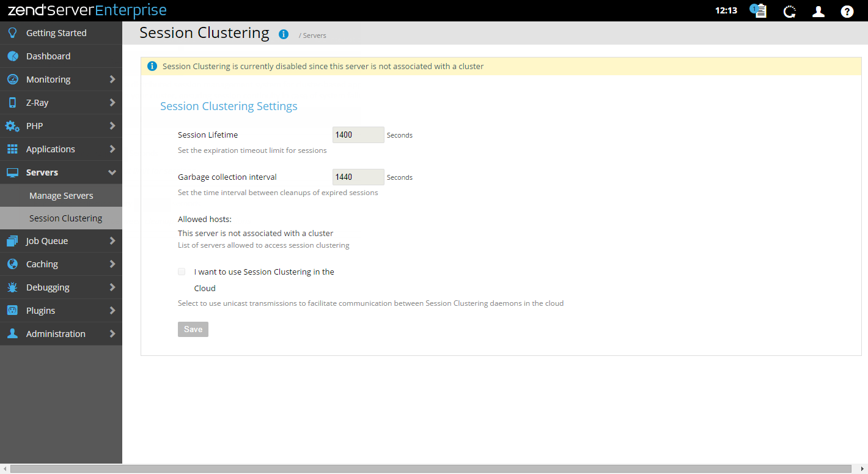Toggle Session Clustering in the Cloud checkbox
The width and height of the screenshot is (868, 474).
tap(182, 272)
